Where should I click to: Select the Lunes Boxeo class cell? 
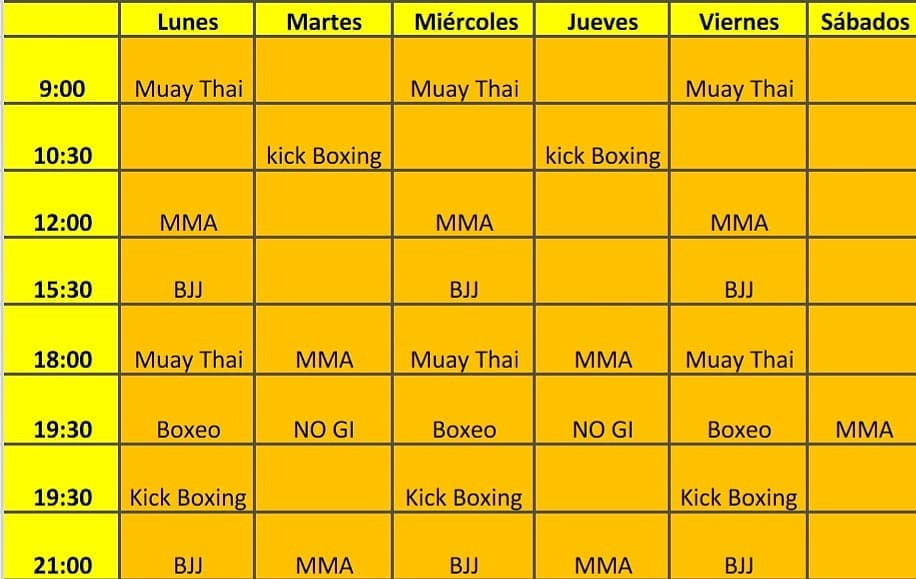[188, 430]
